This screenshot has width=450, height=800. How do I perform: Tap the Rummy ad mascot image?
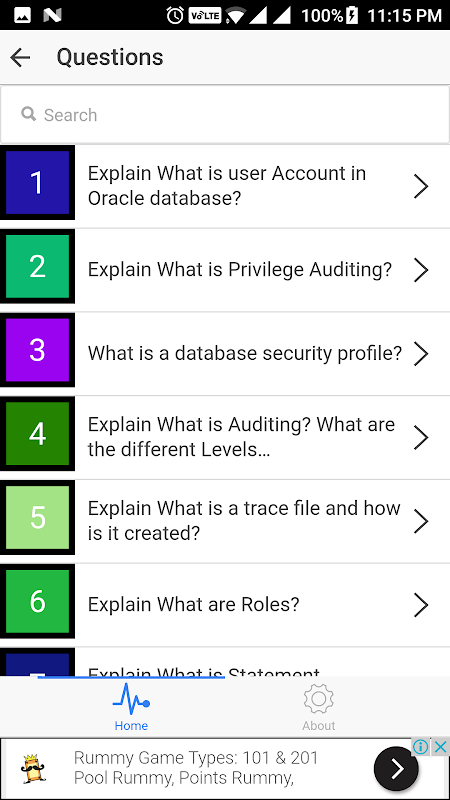(x=34, y=769)
